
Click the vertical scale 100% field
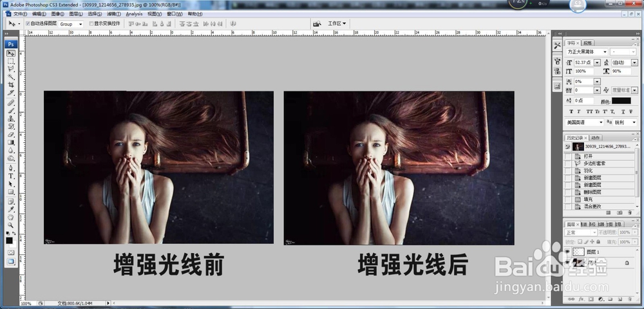point(583,71)
